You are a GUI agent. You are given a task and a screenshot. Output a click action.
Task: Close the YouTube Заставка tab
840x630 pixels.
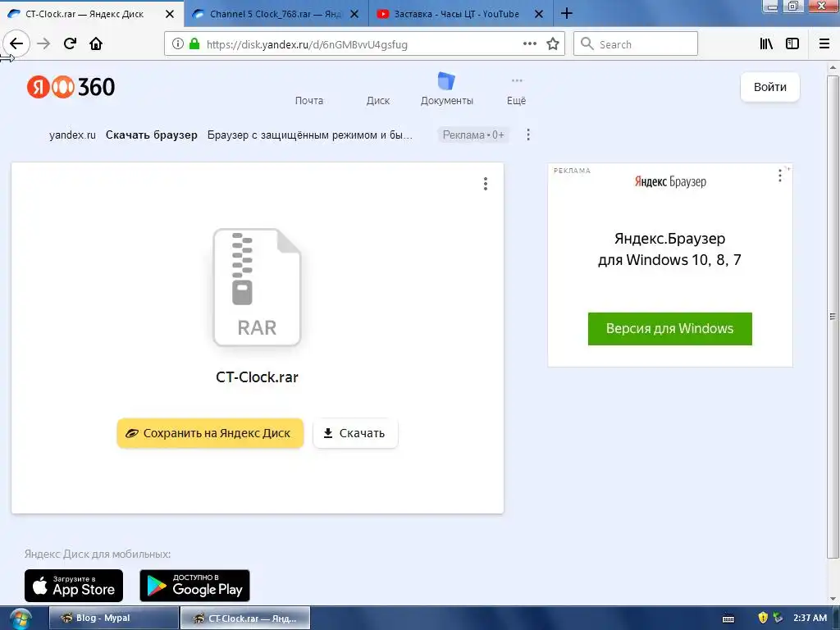[x=539, y=14]
